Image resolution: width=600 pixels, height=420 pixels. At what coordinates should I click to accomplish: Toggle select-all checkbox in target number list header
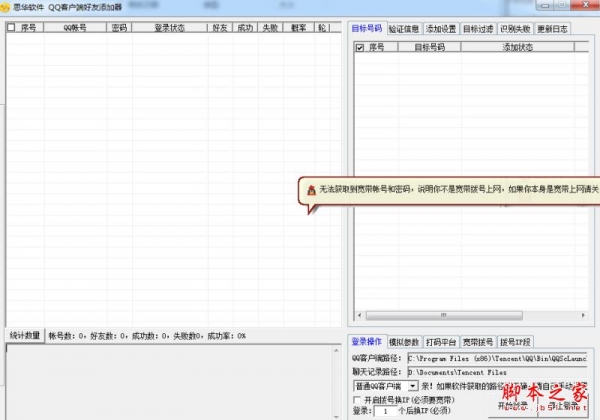359,47
